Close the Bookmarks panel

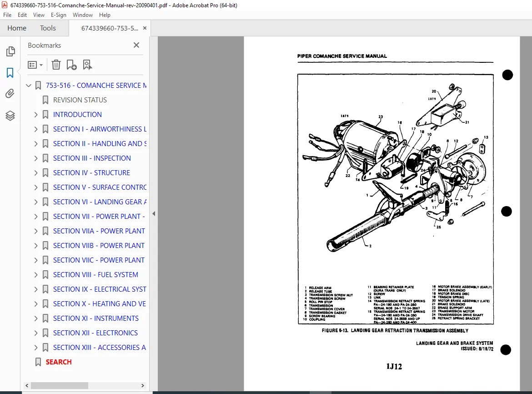tap(136, 45)
